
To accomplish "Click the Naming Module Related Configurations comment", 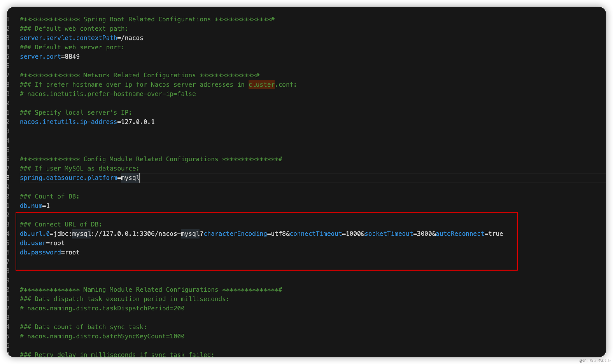I will [151, 290].
